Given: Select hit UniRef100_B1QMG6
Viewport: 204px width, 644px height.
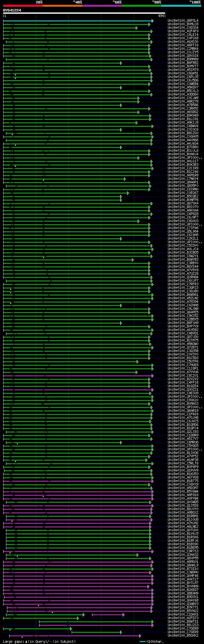Looking at the screenshot, I should tap(183, 425).
